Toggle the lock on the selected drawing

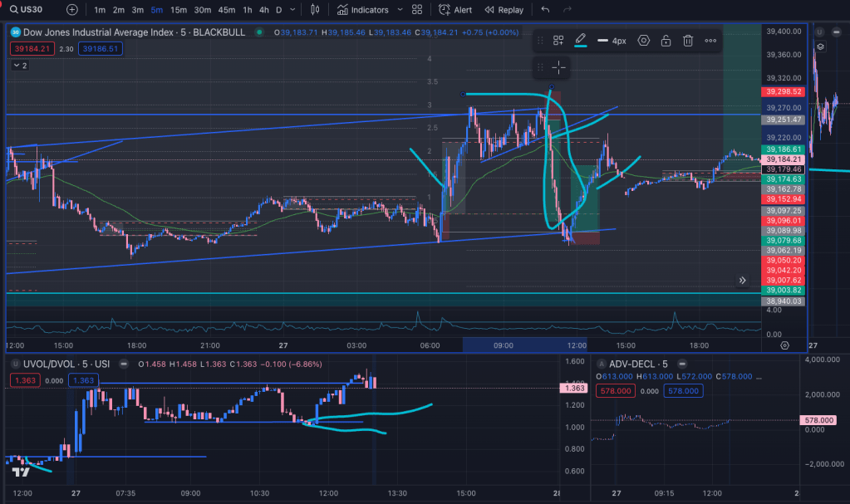tap(666, 41)
